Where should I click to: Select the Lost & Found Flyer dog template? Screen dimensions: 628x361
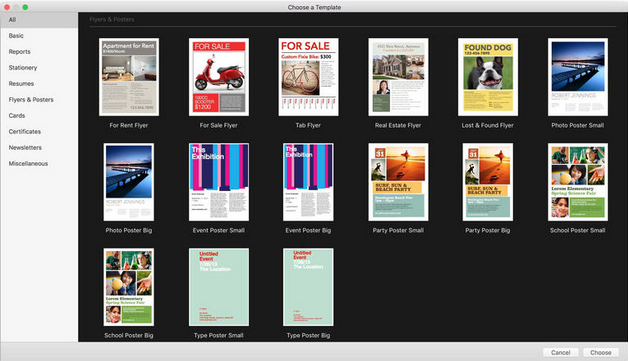(x=488, y=77)
